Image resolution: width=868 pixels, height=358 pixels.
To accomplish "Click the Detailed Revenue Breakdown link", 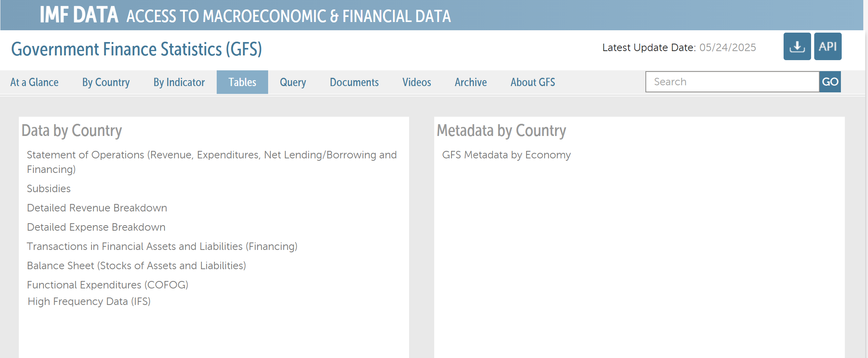I will point(97,208).
